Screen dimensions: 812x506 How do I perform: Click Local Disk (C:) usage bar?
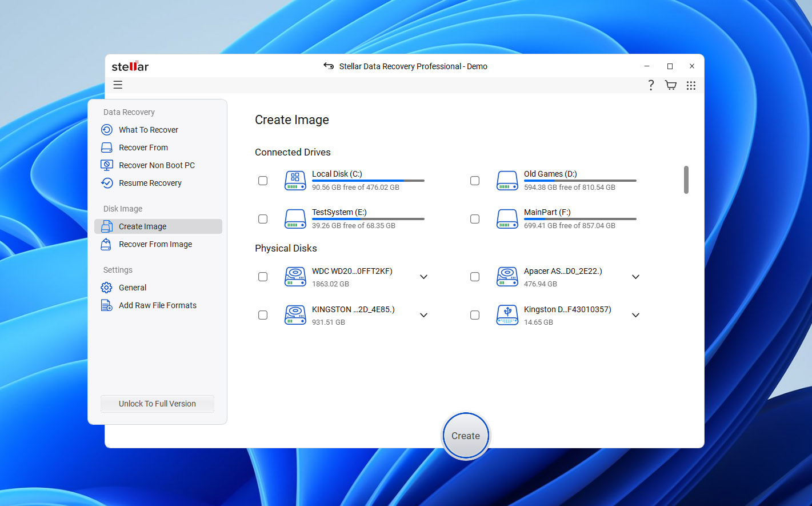pyautogui.click(x=368, y=181)
